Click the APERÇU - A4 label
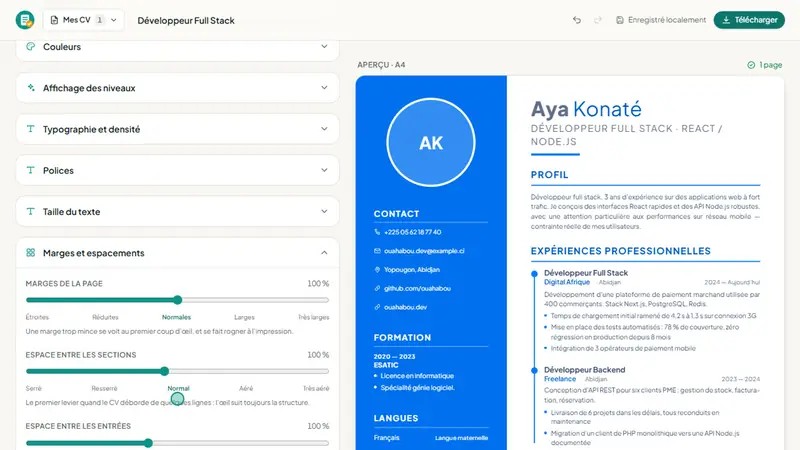Image resolution: width=800 pixels, height=450 pixels. [381, 65]
